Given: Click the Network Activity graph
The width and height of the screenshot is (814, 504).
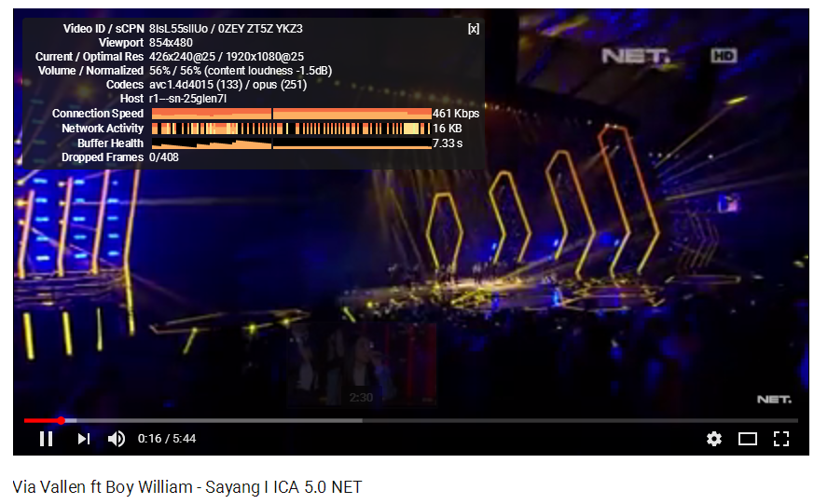Looking at the screenshot, I should (291, 128).
